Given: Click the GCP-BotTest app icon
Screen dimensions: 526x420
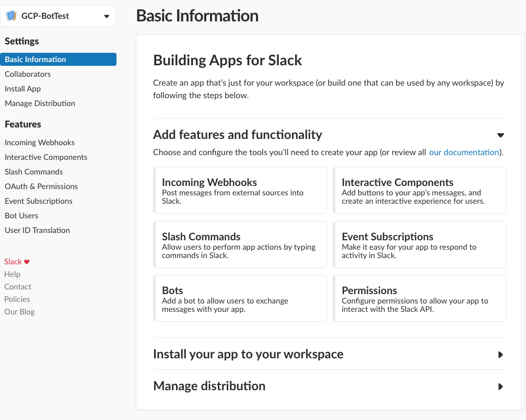Looking at the screenshot, I should [x=11, y=16].
